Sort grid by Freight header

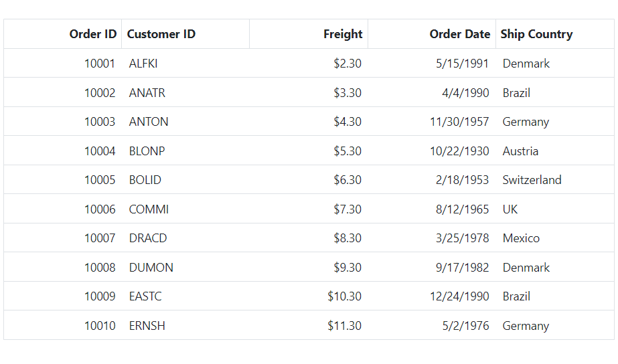[x=309, y=34]
